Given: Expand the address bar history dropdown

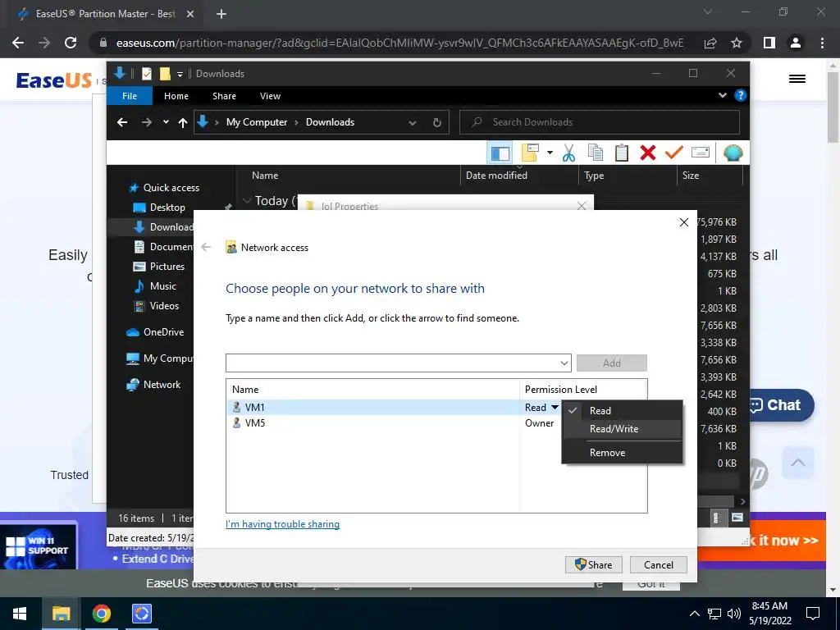Looking at the screenshot, I should [412, 123].
